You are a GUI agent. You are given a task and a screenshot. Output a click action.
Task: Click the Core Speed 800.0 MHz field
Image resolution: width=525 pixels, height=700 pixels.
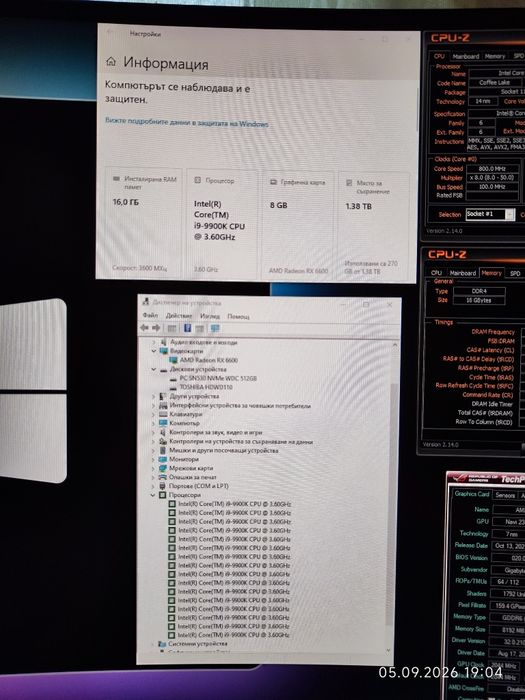[492, 169]
